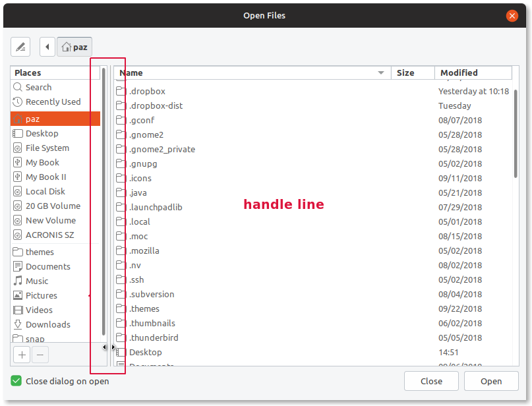Select the .subversion folder
Image resolution: width=532 pixels, height=406 pixels.
point(312,295)
